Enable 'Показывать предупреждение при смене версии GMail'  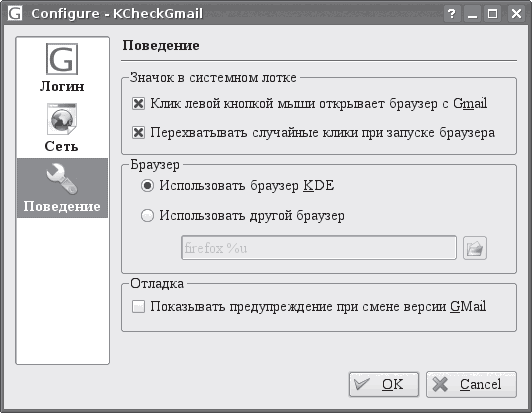click(x=138, y=306)
